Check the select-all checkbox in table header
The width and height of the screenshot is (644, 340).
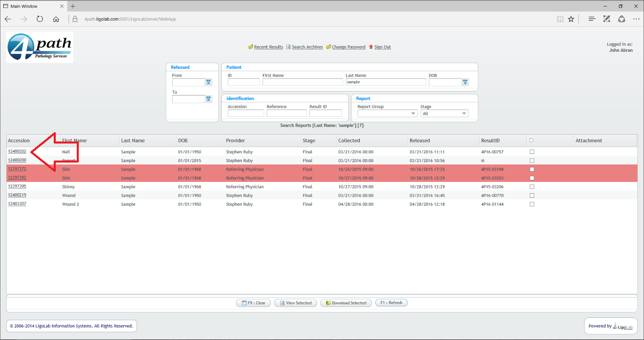tap(531, 140)
